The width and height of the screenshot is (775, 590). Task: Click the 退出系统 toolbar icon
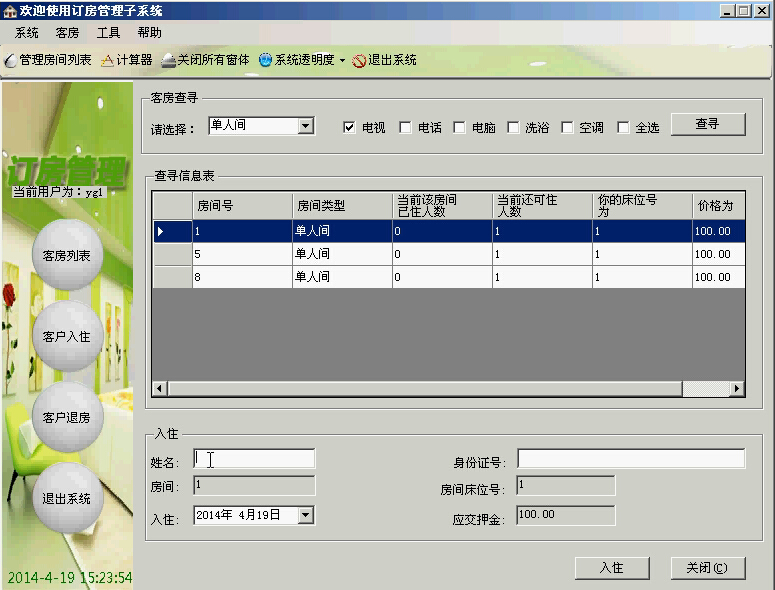pos(359,61)
